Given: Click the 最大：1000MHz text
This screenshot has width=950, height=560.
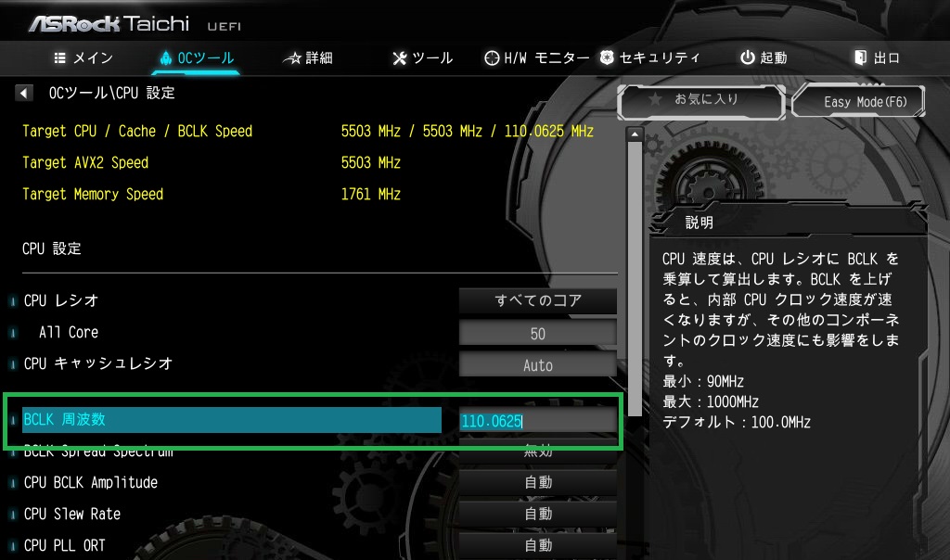Looking at the screenshot, I should [x=711, y=402].
